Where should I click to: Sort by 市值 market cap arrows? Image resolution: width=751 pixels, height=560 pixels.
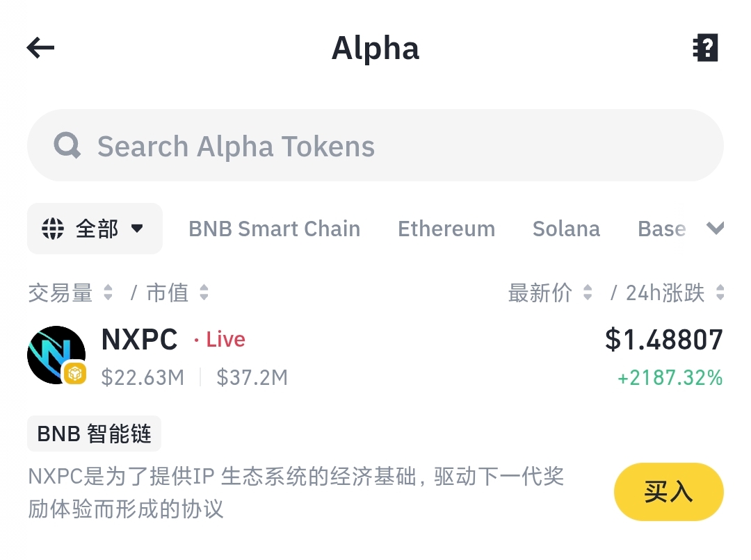[x=204, y=293]
